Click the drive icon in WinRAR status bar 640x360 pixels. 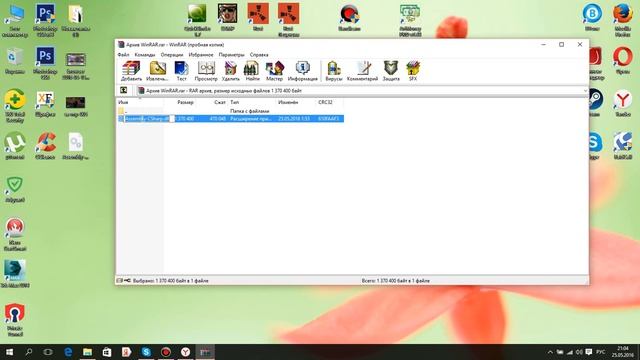(x=120, y=281)
